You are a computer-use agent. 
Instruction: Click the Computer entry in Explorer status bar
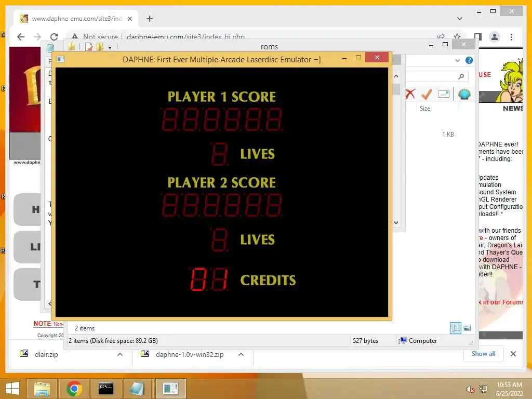click(x=418, y=341)
